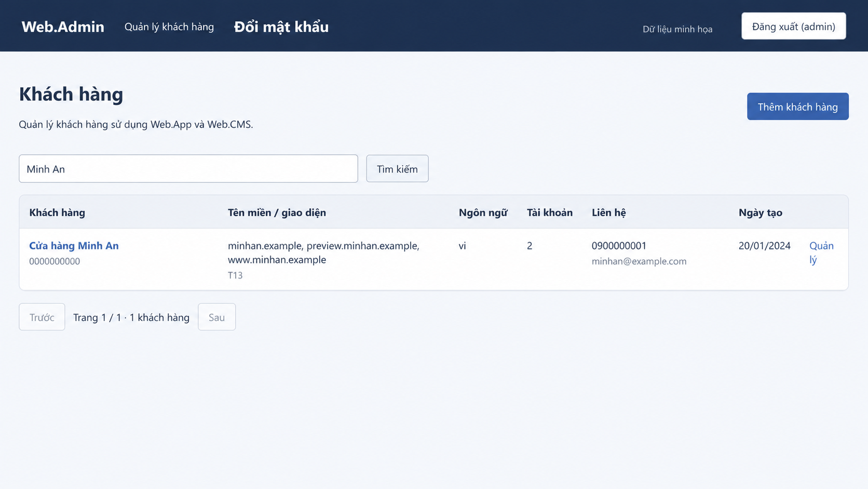
Task: Click the Khách hàng column header
Action: click(x=57, y=212)
